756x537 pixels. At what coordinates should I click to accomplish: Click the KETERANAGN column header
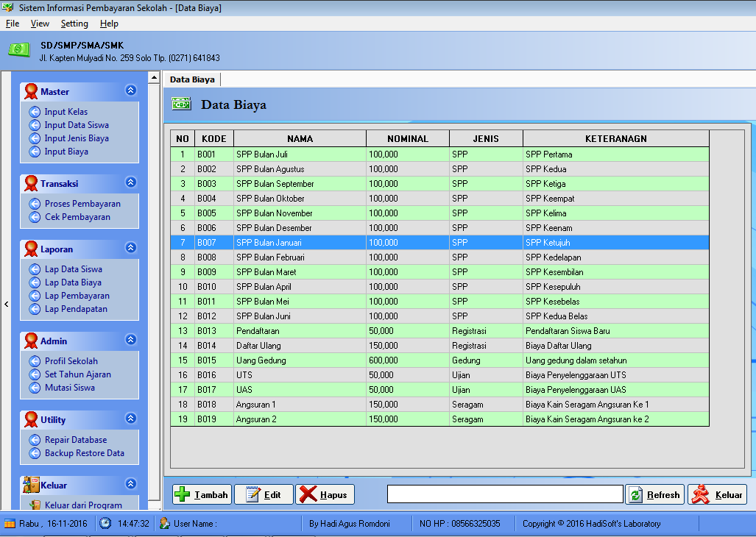[616, 139]
